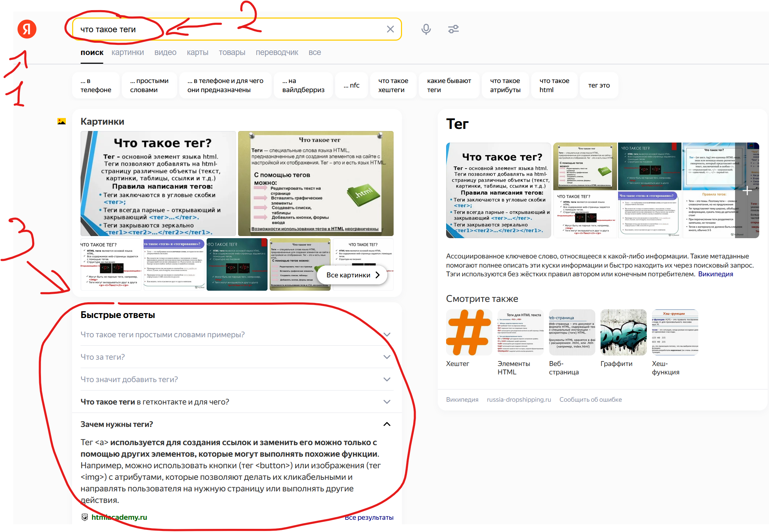
Task: Open the Хештег hashtag thumbnail
Action: click(x=469, y=332)
